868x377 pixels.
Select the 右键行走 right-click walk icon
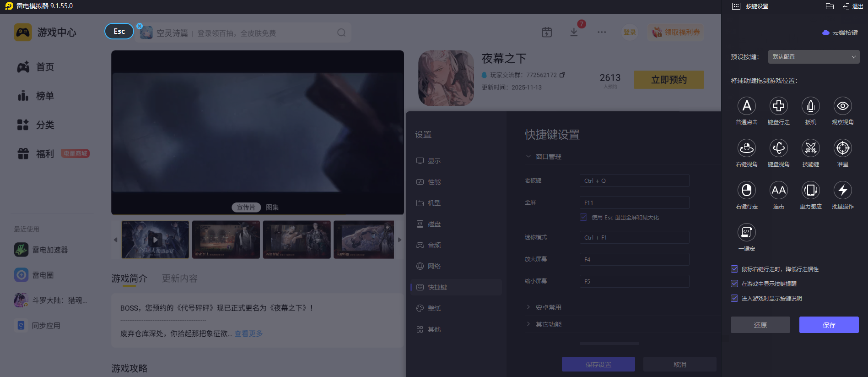point(746,190)
